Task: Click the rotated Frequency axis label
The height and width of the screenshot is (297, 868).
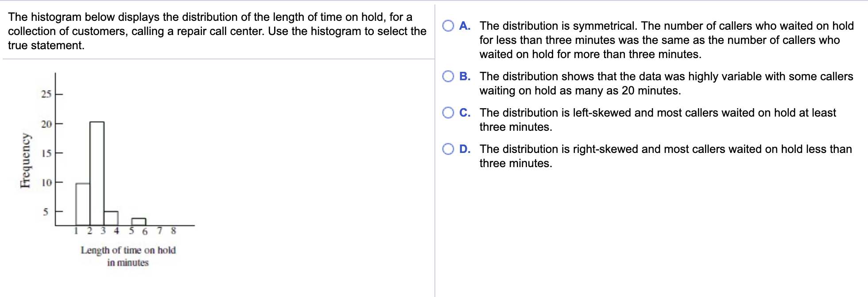Action: point(26,160)
